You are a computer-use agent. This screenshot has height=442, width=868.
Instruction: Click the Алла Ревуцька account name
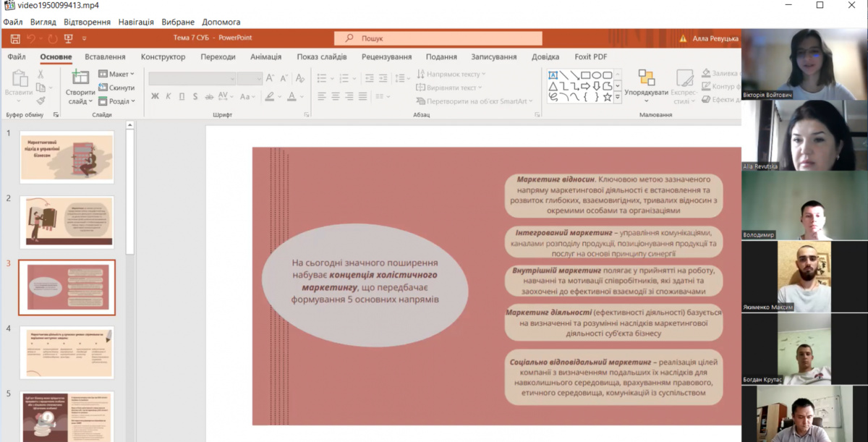(716, 38)
